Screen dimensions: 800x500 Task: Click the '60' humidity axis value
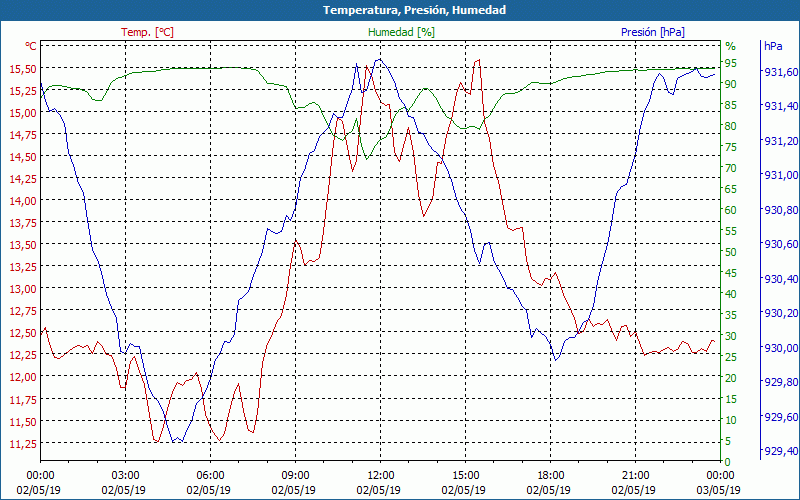click(x=731, y=210)
